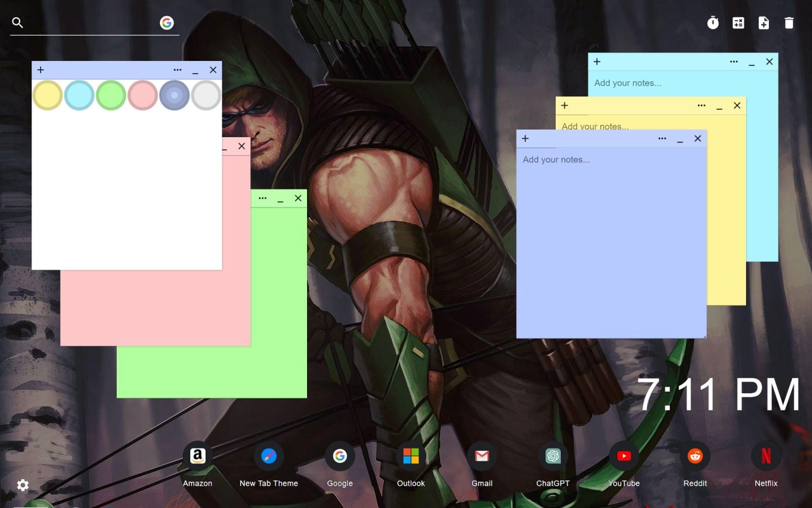Close the green sticky note

pos(298,198)
